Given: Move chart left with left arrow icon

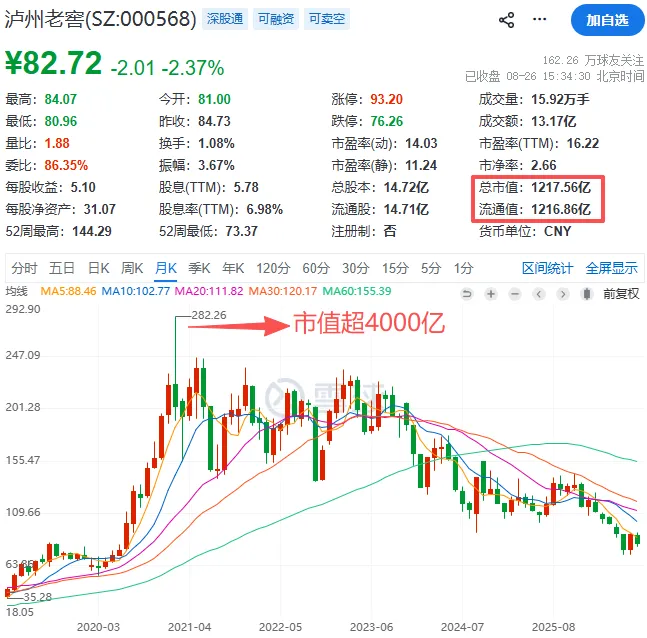Looking at the screenshot, I should point(538,294).
